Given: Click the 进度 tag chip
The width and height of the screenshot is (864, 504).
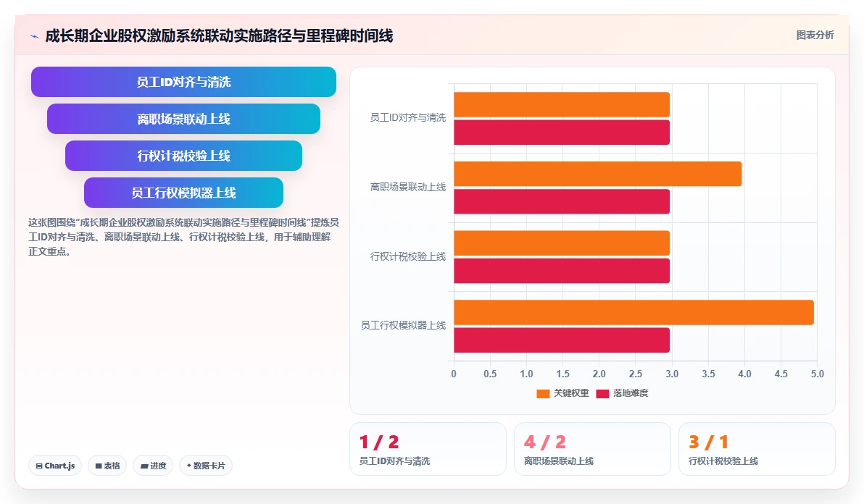Looking at the screenshot, I should [153, 466].
